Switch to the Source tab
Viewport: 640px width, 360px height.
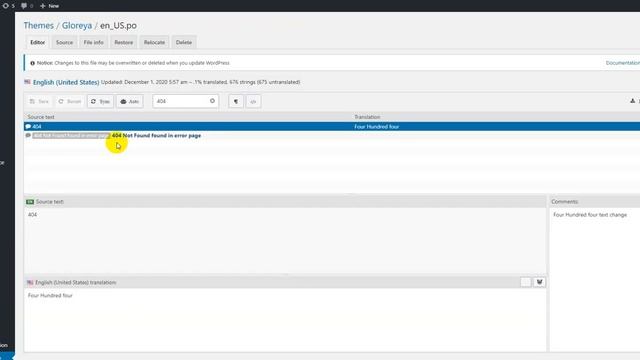click(64, 42)
